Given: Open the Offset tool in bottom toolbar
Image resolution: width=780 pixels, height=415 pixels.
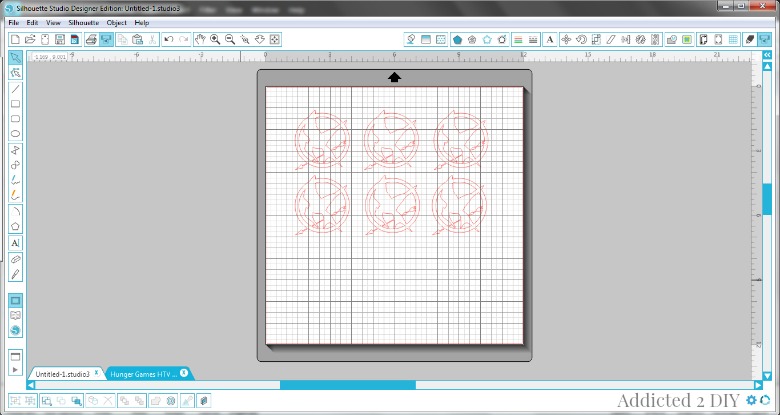Looking at the screenshot, I should point(171,401).
